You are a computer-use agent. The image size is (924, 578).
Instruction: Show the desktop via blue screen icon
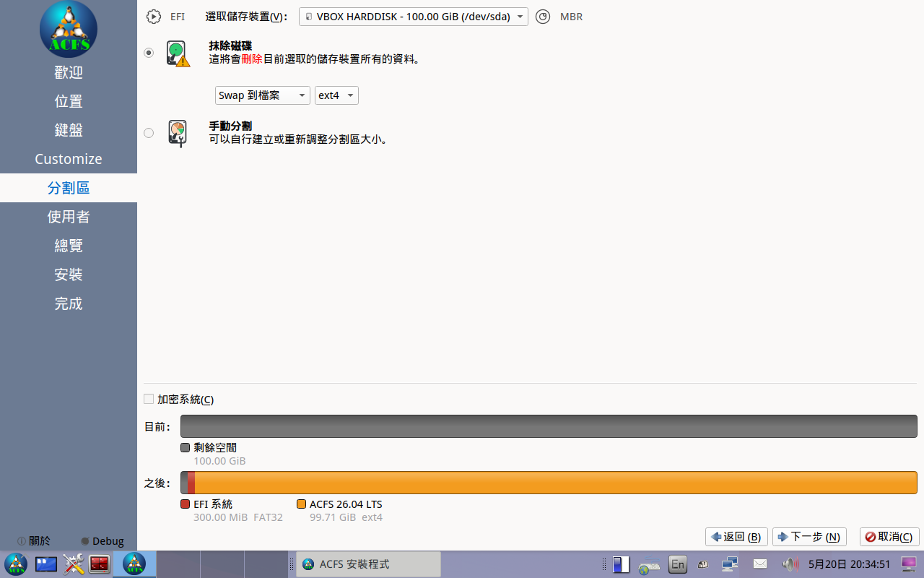click(46, 564)
